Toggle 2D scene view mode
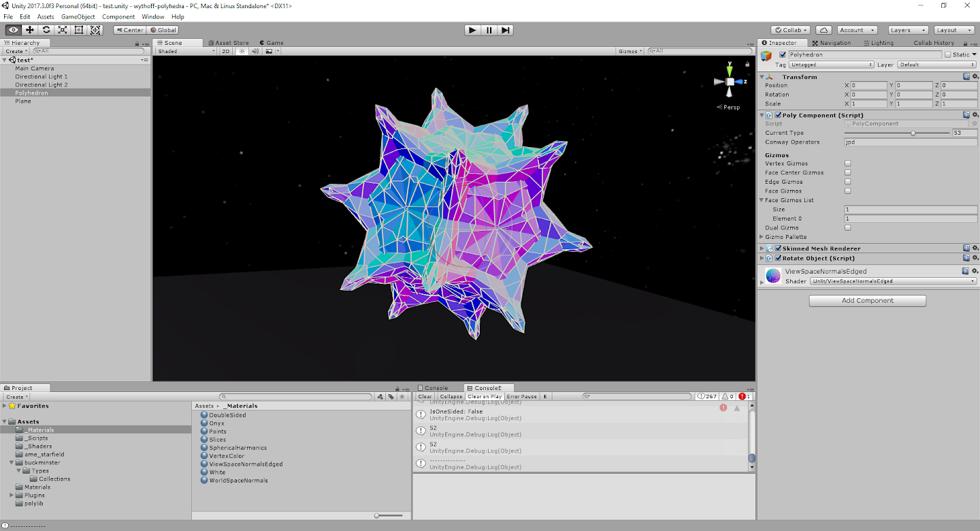 (x=225, y=51)
